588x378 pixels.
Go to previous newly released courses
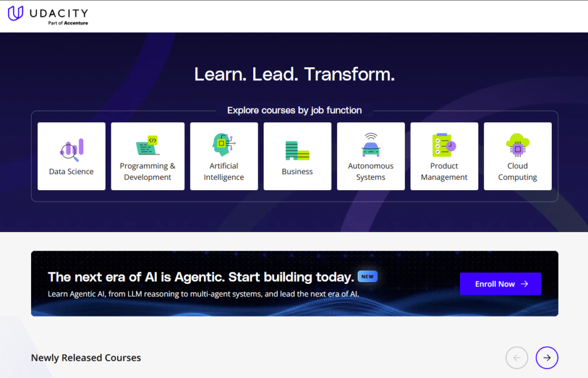[517, 358]
